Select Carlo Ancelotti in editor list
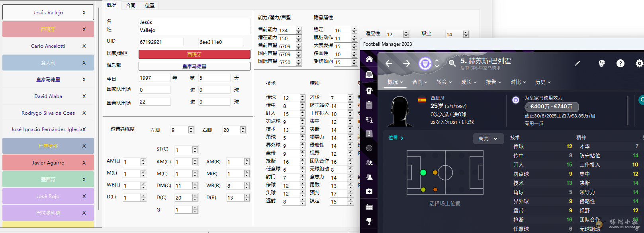Screen dimensions: 644x233 click(48, 46)
